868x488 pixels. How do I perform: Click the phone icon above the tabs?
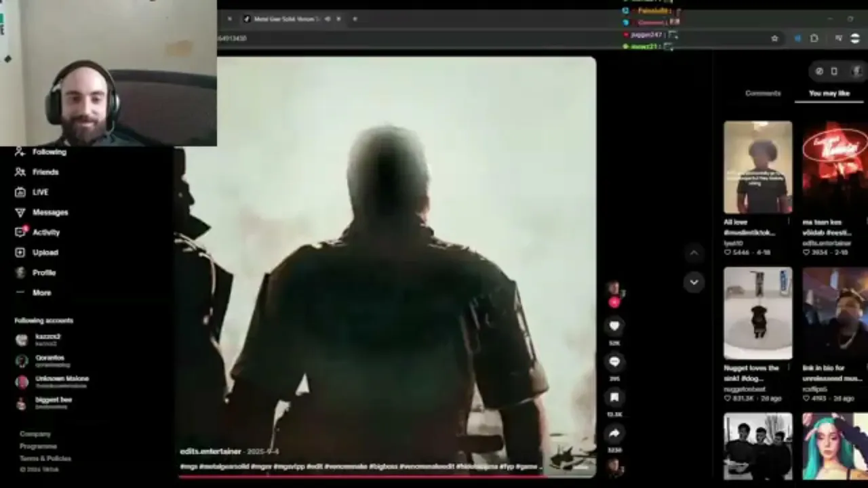pyautogui.click(x=834, y=71)
